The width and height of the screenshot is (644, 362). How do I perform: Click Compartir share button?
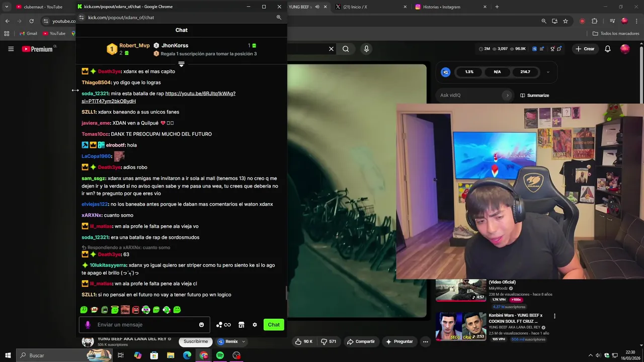coord(360,341)
